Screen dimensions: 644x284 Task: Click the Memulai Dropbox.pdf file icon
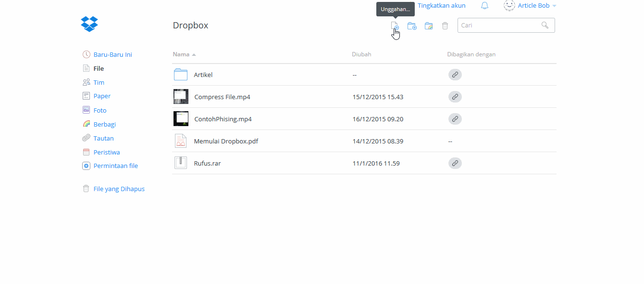click(x=181, y=141)
